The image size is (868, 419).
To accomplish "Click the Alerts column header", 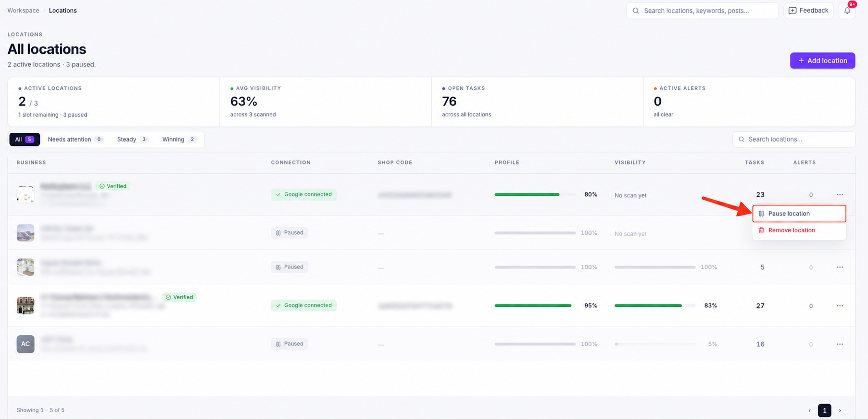I will pyautogui.click(x=805, y=163).
